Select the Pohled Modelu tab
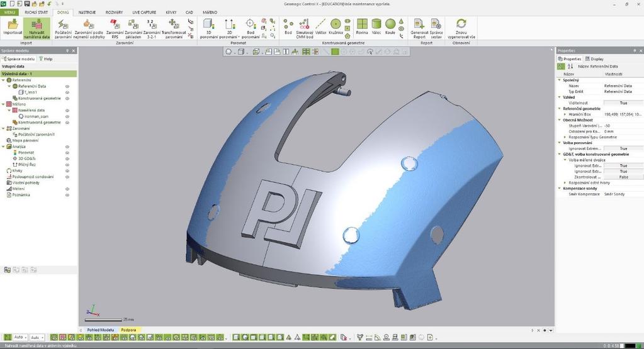644x349 pixels. [x=100, y=330]
